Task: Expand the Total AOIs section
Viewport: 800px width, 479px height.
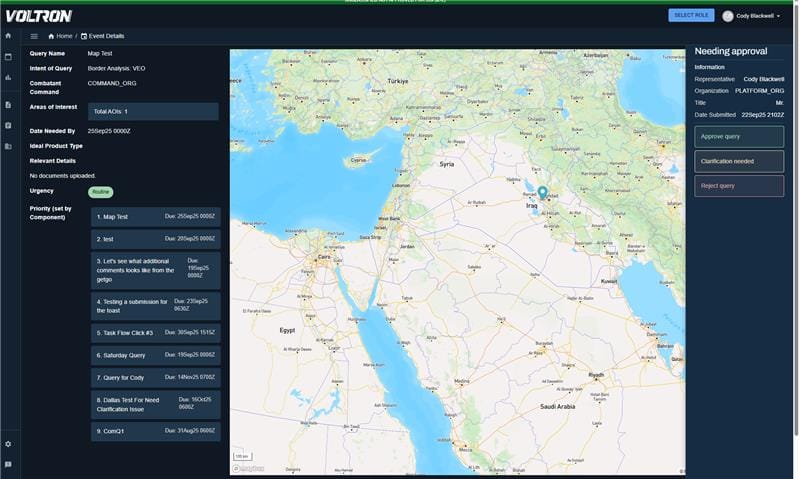Action: (x=153, y=111)
